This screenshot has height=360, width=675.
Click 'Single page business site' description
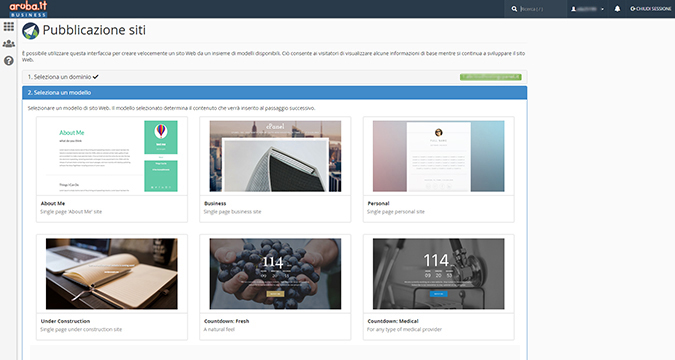pos(232,212)
